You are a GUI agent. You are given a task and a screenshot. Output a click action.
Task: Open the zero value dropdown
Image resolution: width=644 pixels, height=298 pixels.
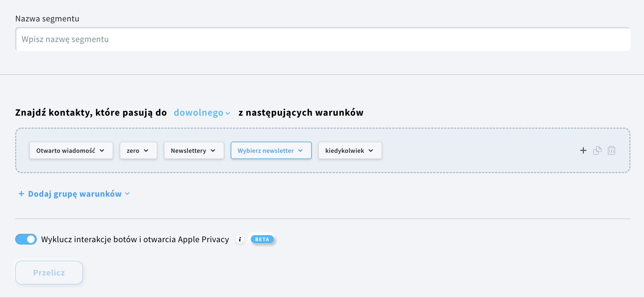(138, 150)
